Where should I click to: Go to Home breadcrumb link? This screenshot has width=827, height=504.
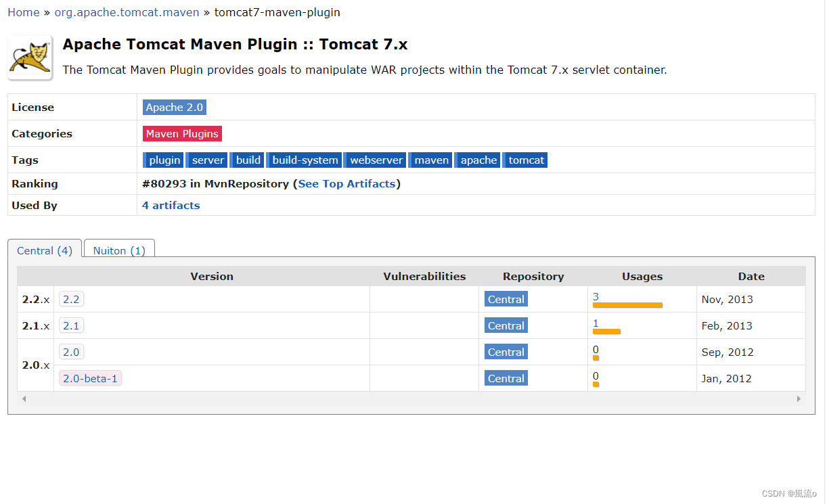click(x=23, y=12)
